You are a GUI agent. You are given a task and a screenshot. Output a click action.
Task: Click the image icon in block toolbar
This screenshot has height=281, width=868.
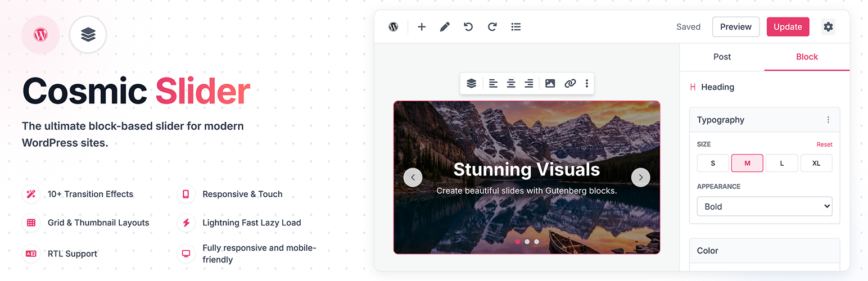point(550,83)
